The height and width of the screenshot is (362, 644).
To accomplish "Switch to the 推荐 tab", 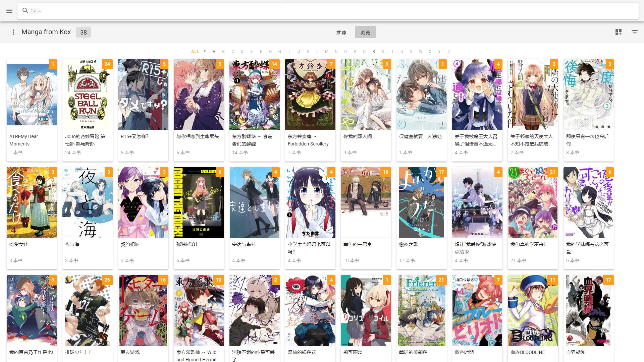I will (341, 32).
